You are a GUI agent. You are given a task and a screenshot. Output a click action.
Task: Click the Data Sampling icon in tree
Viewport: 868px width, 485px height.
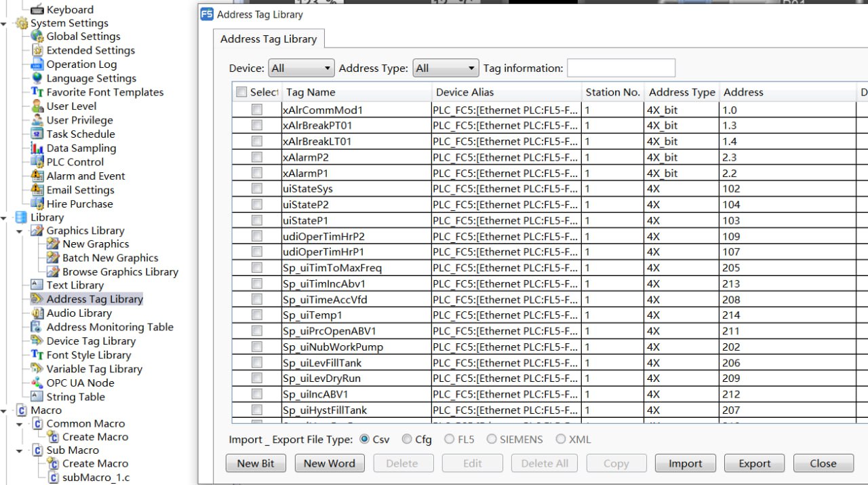[x=37, y=149]
